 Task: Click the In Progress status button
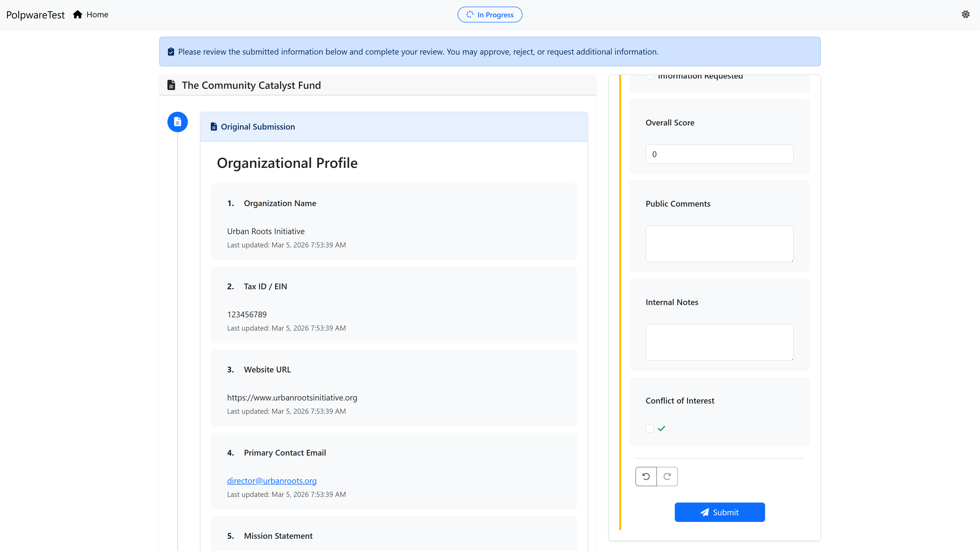point(490,14)
